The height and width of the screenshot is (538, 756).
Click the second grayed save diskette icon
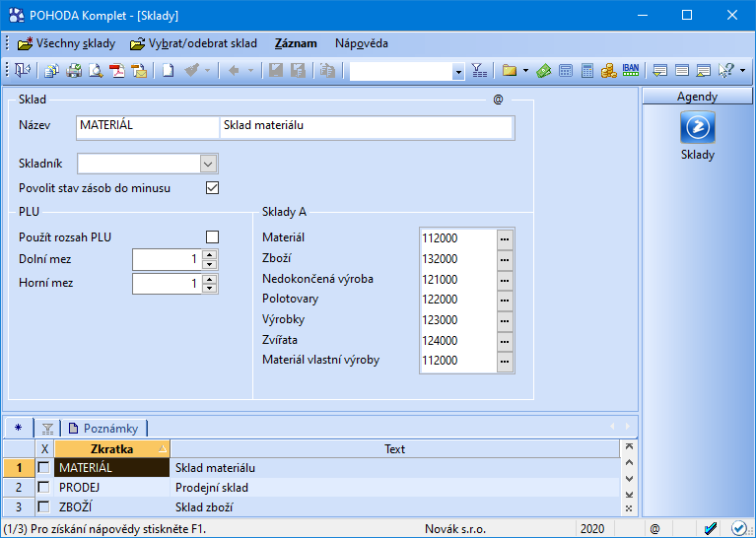(x=298, y=71)
